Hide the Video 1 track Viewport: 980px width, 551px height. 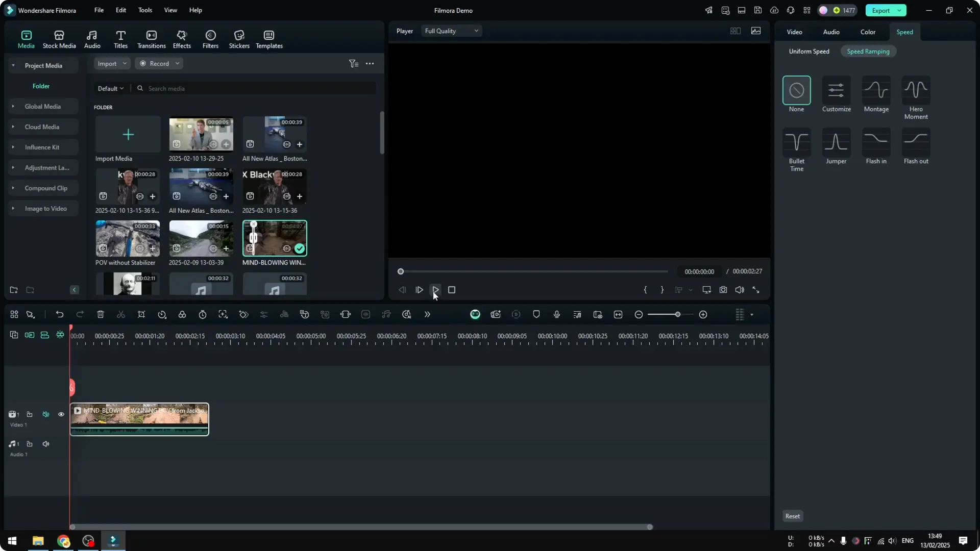(61, 414)
